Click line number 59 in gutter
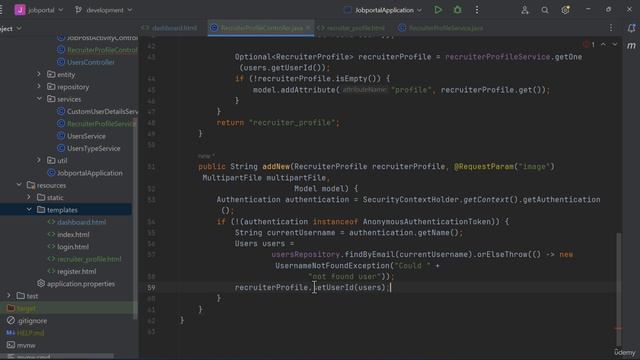The image size is (640, 360). click(x=151, y=287)
